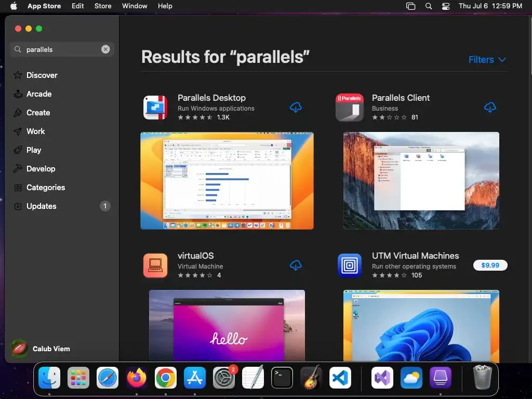Screen dimensions: 532x399
Task: Expand the Filters dropdown
Action: pyautogui.click(x=487, y=60)
